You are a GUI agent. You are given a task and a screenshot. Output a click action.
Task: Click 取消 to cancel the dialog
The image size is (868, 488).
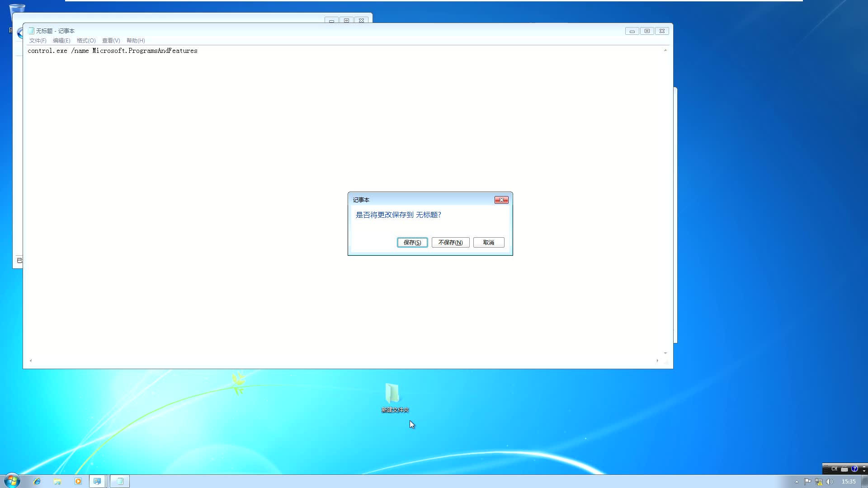point(489,243)
